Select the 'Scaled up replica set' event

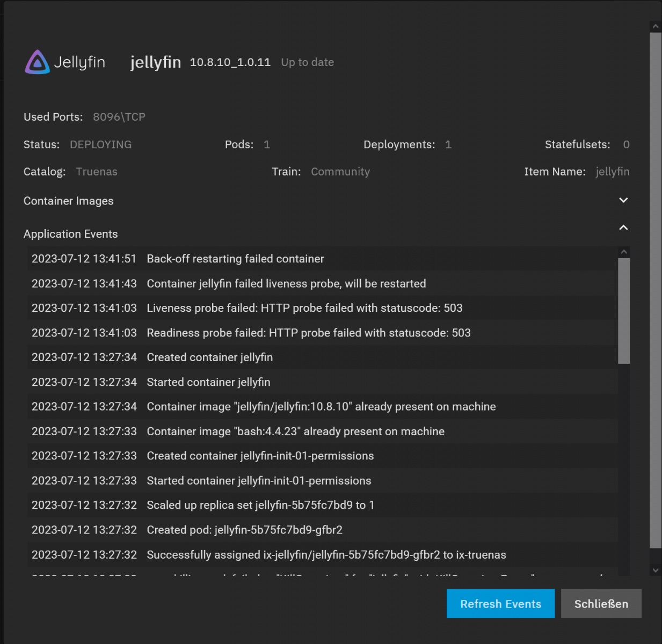click(x=322, y=506)
